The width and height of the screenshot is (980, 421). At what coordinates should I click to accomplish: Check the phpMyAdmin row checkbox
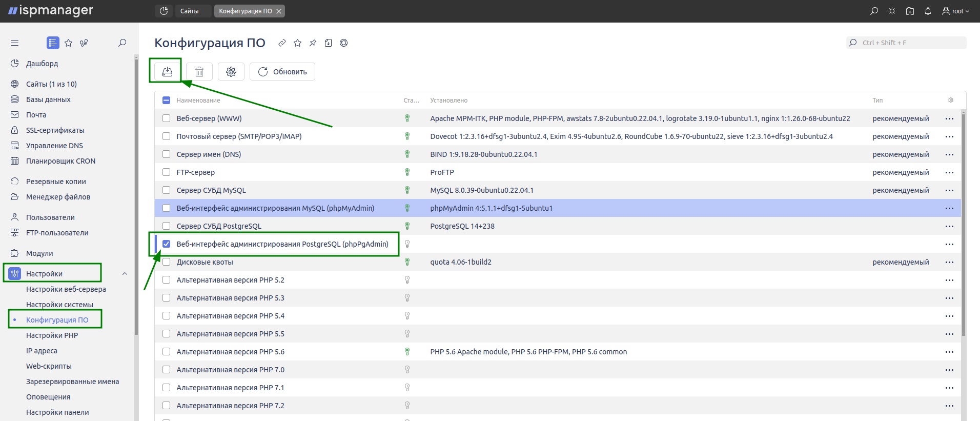[166, 208]
